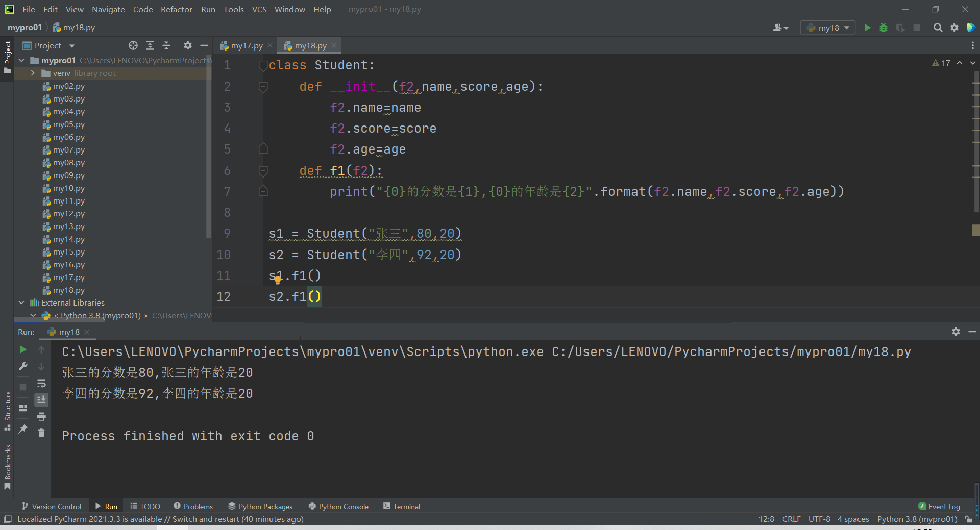The height and width of the screenshot is (530, 980).
Task: Open the Python Packages tool window
Action: coord(260,506)
